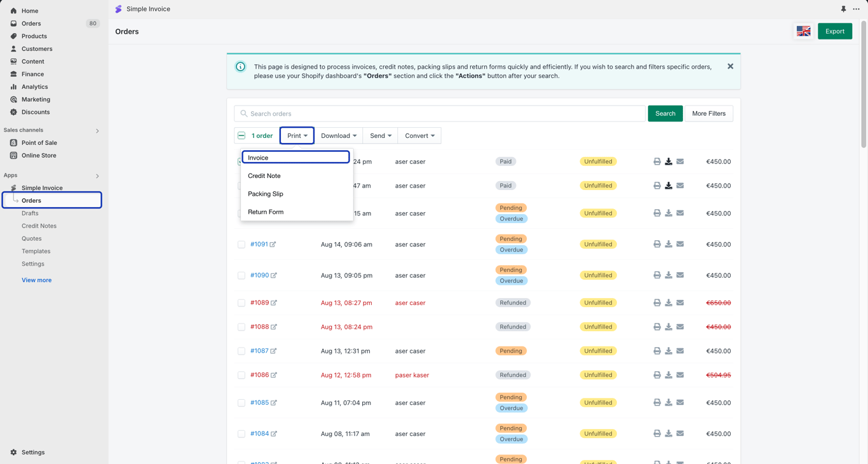868x464 pixels.
Task: Toggle the select-all orders checkbox
Action: coord(241,135)
